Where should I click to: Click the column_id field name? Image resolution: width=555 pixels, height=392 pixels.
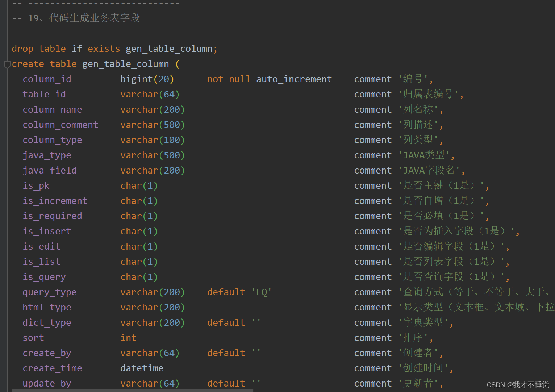47,79
